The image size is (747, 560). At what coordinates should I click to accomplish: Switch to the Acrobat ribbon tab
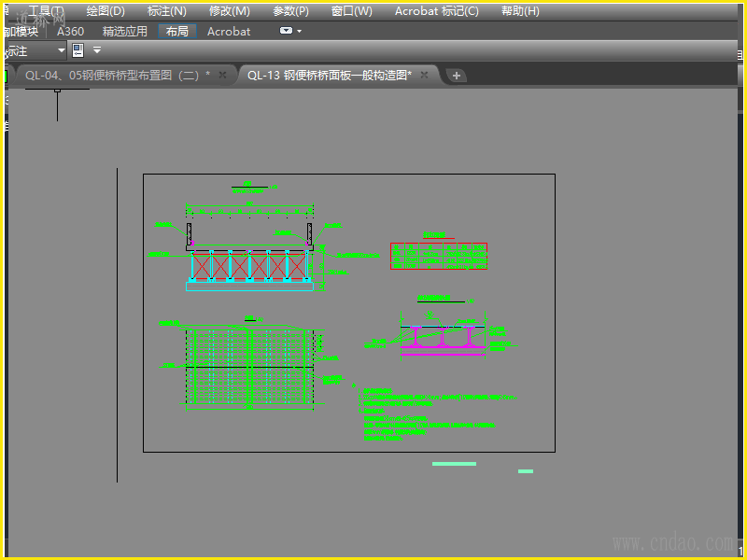click(229, 31)
